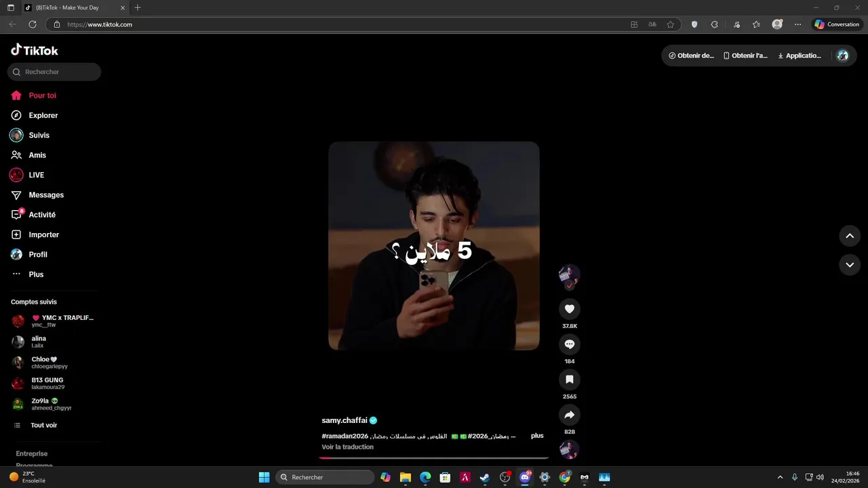Show hidden system tray icons chevron
The width and height of the screenshot is (868, 488).
[780, 477]
